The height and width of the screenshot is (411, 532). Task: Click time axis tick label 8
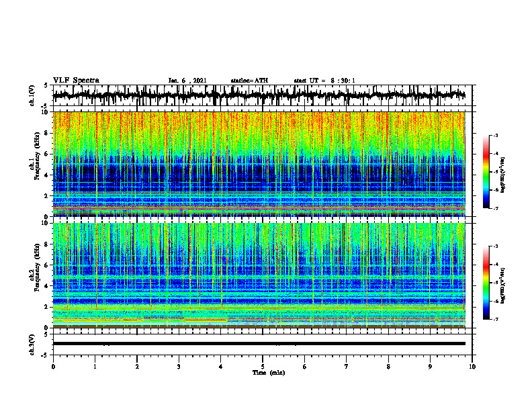point(388,367)
